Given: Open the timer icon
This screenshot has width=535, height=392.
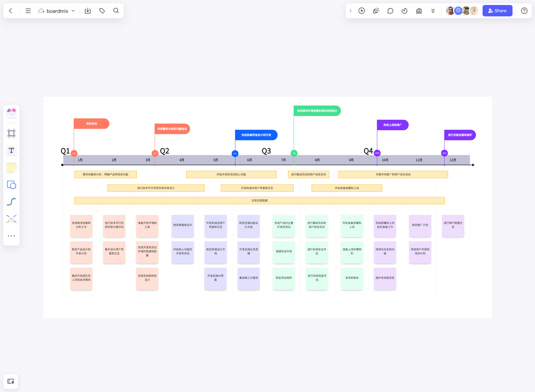Looking at the screenshot, I should [404, 11].
